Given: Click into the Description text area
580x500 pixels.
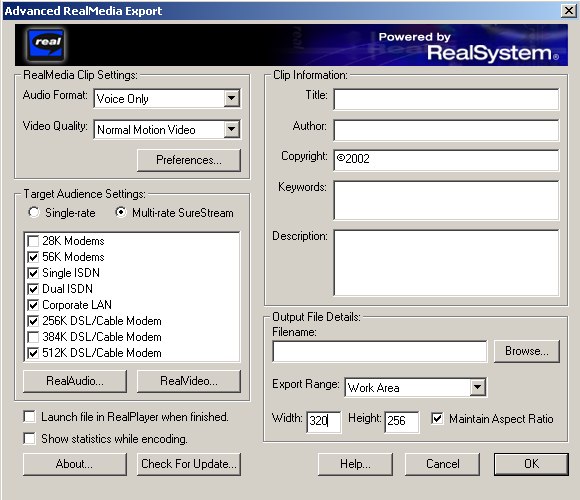Looking at the screenshot, I should (x=446, y=263).
